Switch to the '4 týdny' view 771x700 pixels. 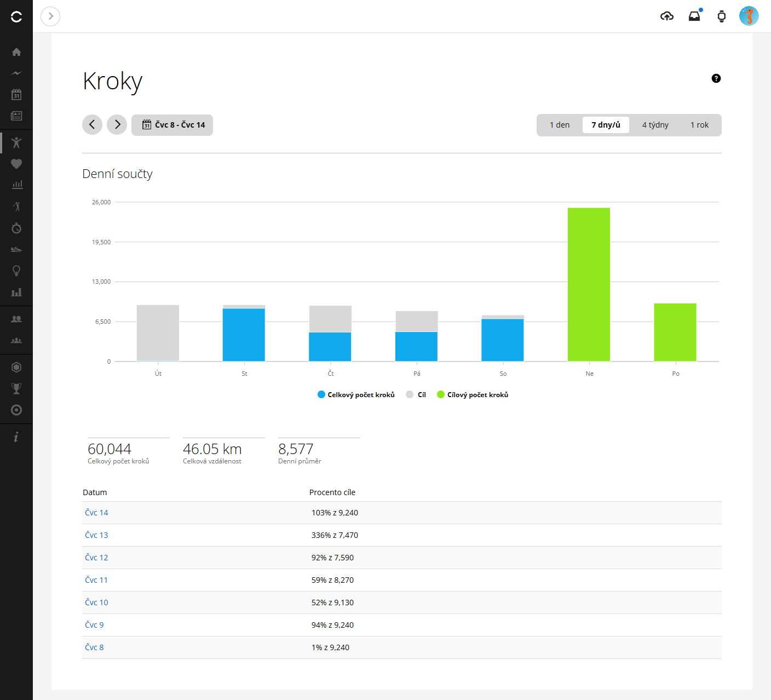click(x=655, y=125)
